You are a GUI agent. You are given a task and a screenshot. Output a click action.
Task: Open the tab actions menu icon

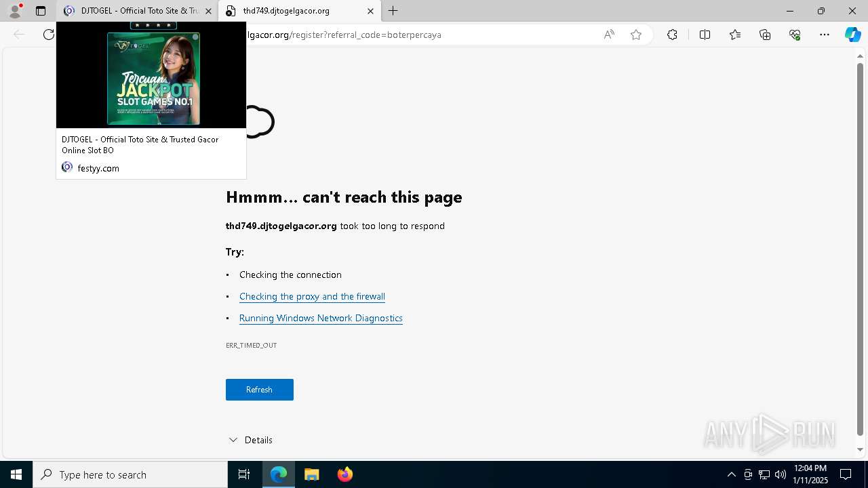[x=41, y=11]
